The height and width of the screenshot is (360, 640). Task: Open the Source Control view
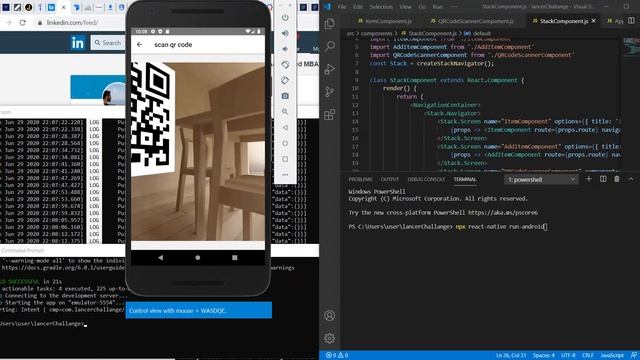tap(329, 92)
